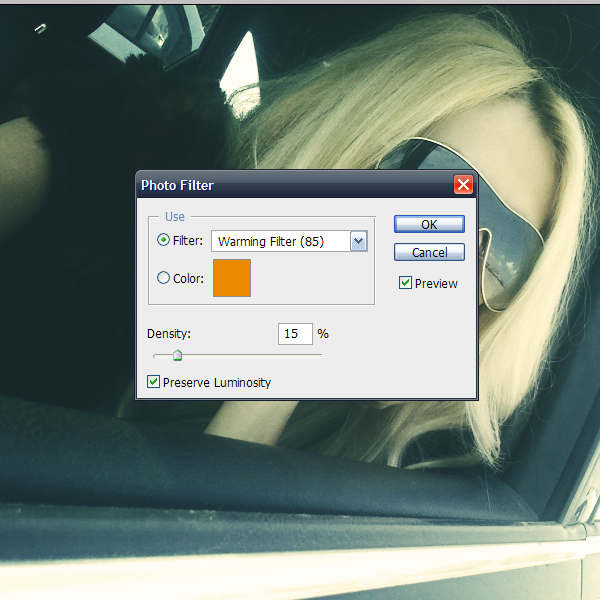Cancel the Photo Filter dialog
This screenshot has width=600, height=600.
[x=429, y=252]
